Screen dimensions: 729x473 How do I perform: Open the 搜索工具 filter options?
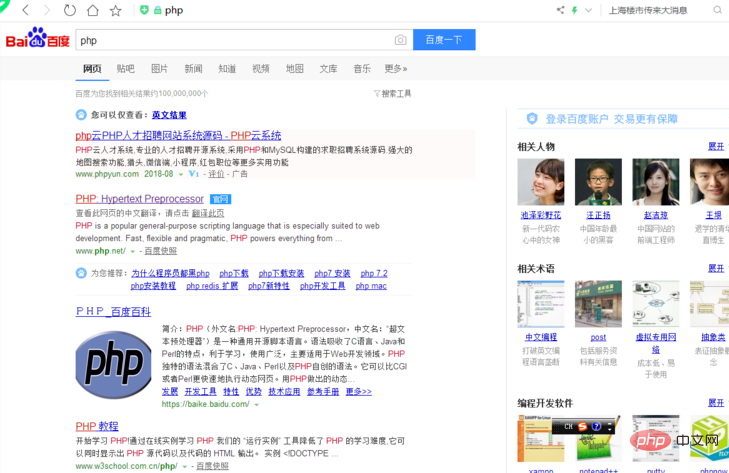[x=392, y=93]
